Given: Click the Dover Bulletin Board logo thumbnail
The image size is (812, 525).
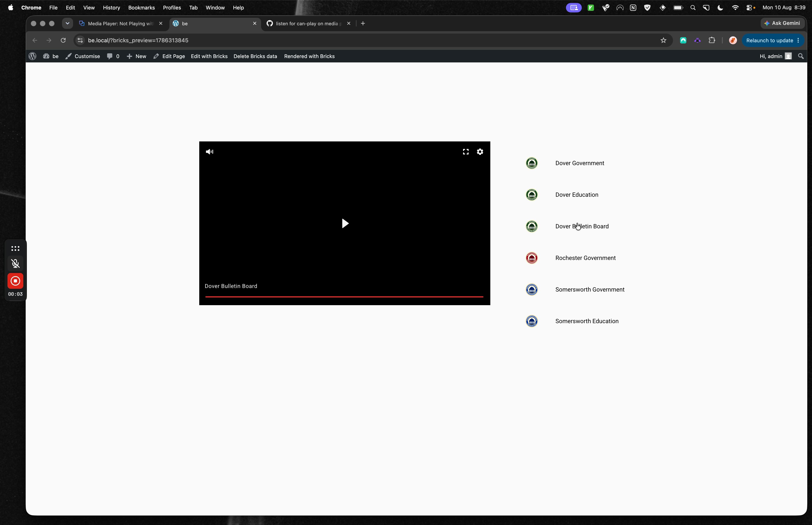Looking at the screenshot, I should point(532,226).
